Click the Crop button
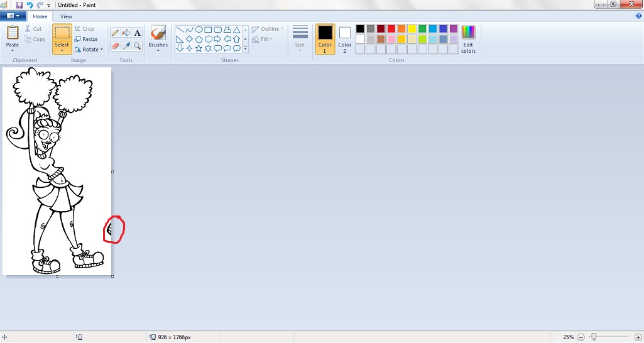Image resolution: width=644 pixels, height=343 pixels. [84, 29]
